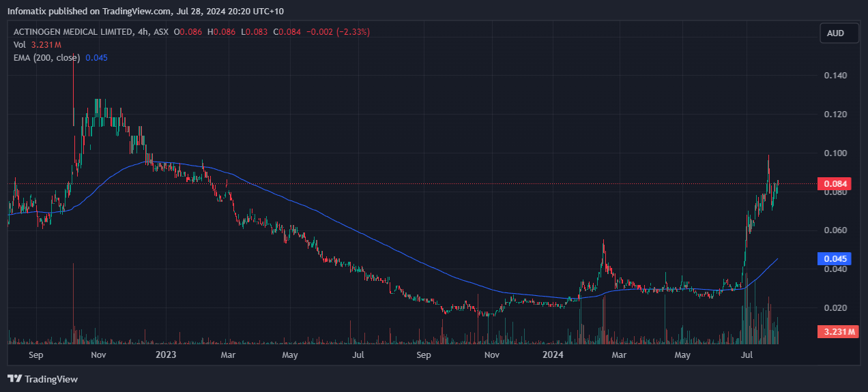
Task: Click the 0.120 price axis value
Action: point(836,114)
